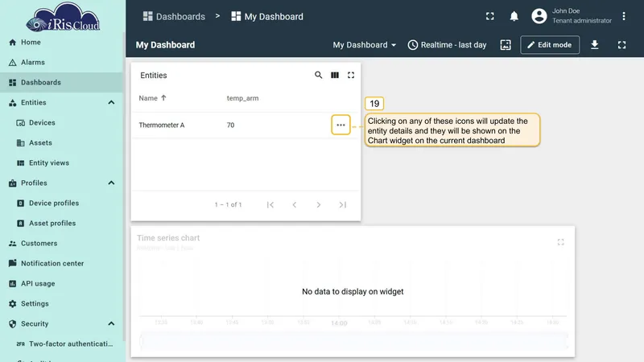644x362 pixels.
Task: Click the Security shield icon
Action: click(12, 324)
